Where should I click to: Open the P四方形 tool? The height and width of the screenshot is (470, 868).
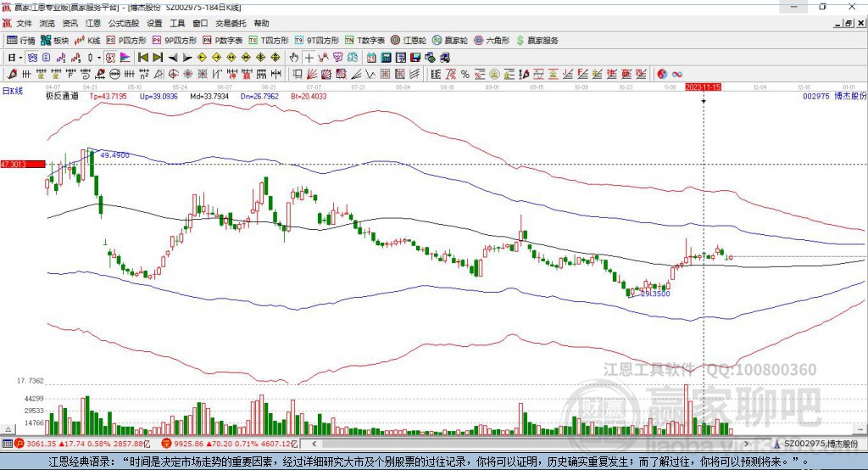pyautogui.click(x=126, y=41)
